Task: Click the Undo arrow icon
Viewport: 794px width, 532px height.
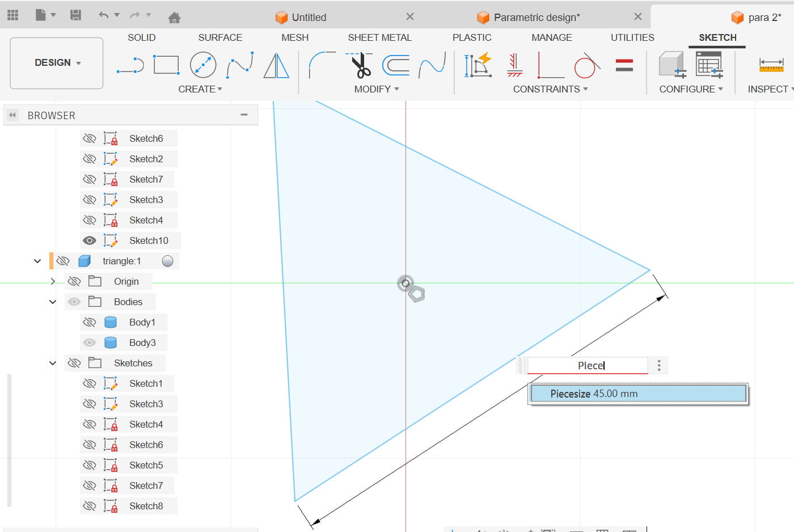Action: [103, 15]
